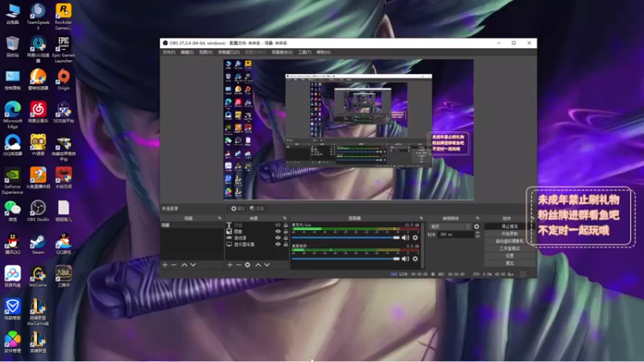Click 工作室模式 button
644x362 pixels.
coord(510,249)
